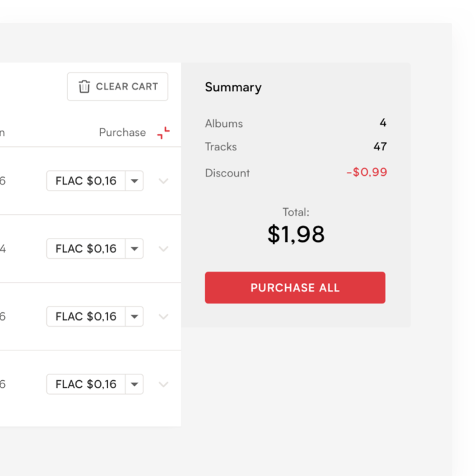Click the red collapse-all arrows icon
Viewport: 475px width, 476px height.
point(163,133)
